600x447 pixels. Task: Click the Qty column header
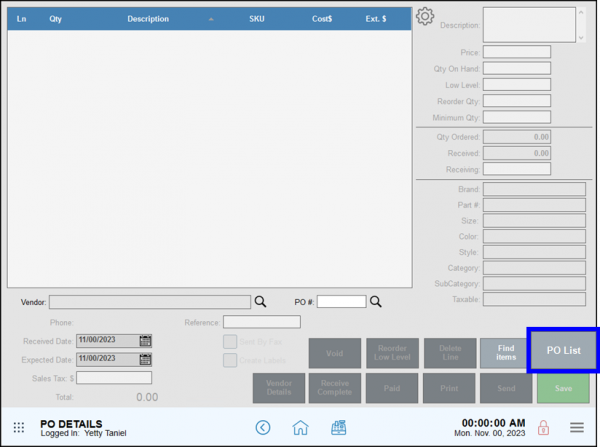55,19
